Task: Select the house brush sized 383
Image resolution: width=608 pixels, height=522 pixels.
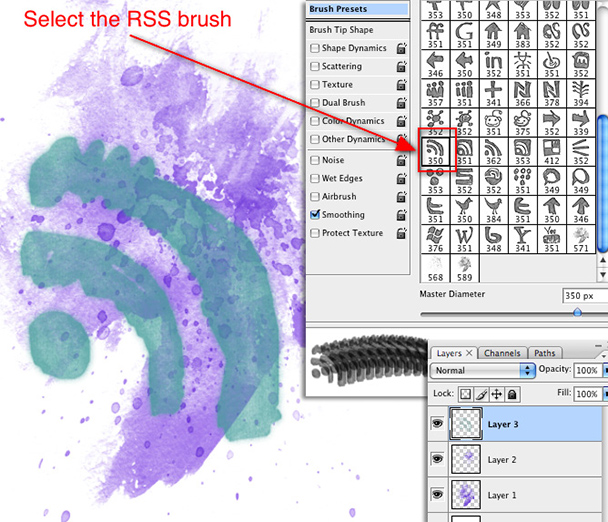Action: [522, 35]
